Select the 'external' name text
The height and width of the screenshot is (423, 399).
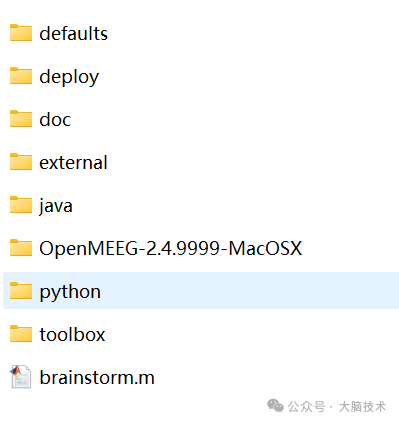coord(73,163)
